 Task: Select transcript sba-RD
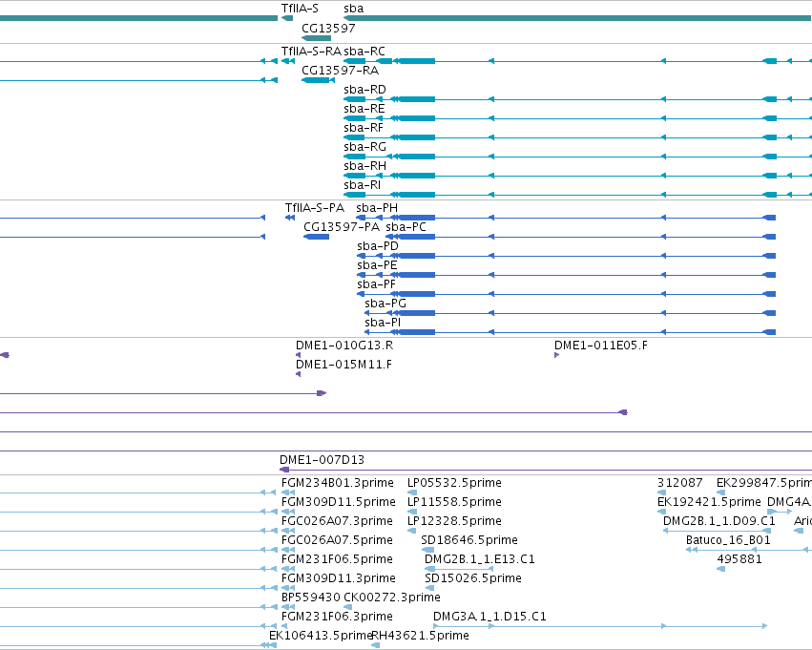coord(365,90)
